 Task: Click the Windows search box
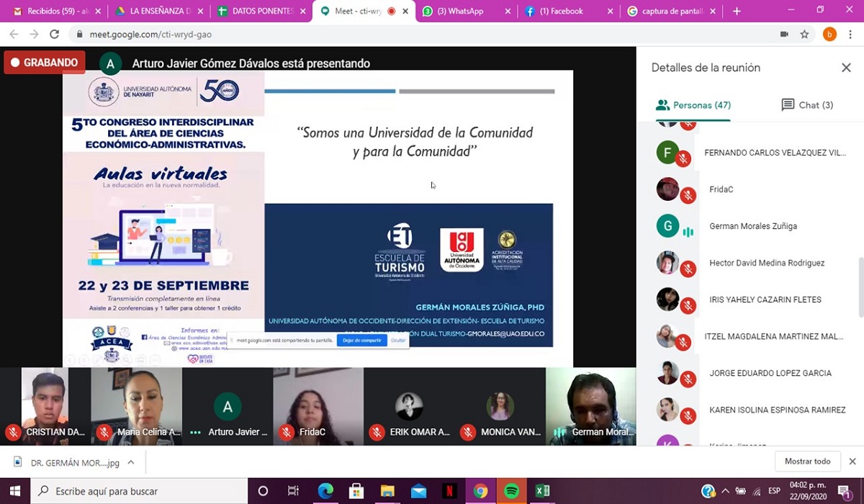(x=139, y=491)
